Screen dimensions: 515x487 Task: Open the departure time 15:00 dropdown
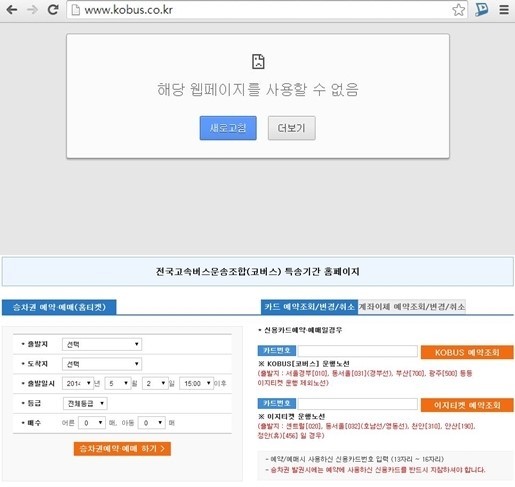pyautogui.click(x=197, y=383)
